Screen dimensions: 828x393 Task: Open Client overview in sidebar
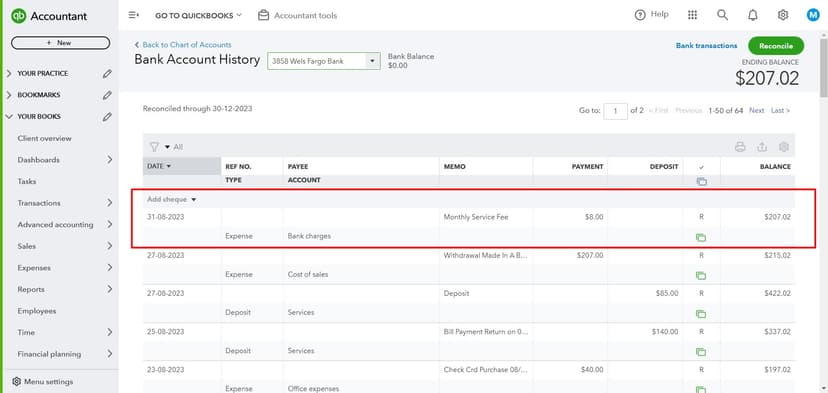tap(44, 138)
